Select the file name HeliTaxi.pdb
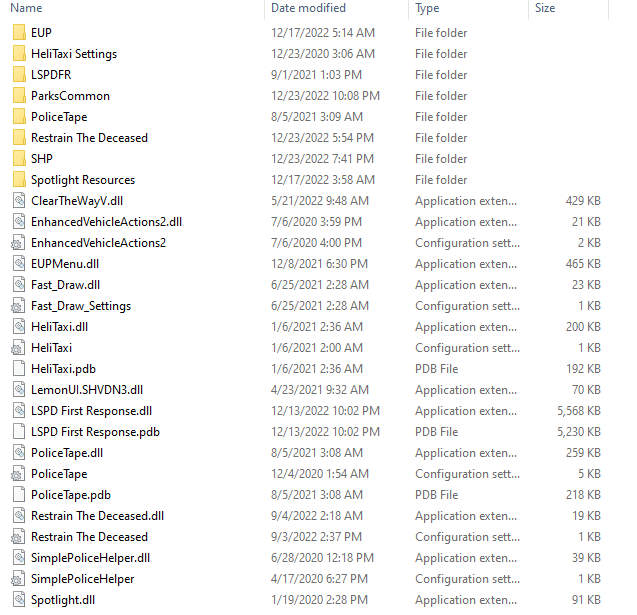Viewport: 637px width, 615px height. click(63, 369)
